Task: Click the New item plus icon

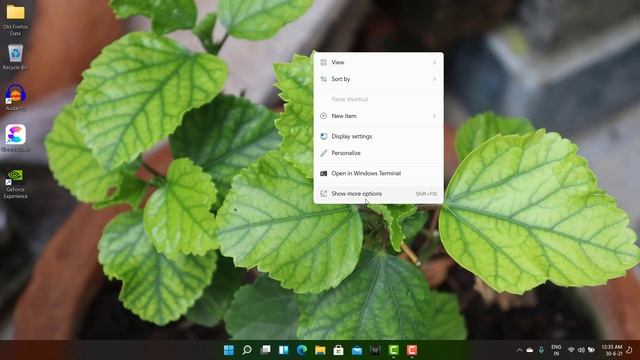Action: 323,116
